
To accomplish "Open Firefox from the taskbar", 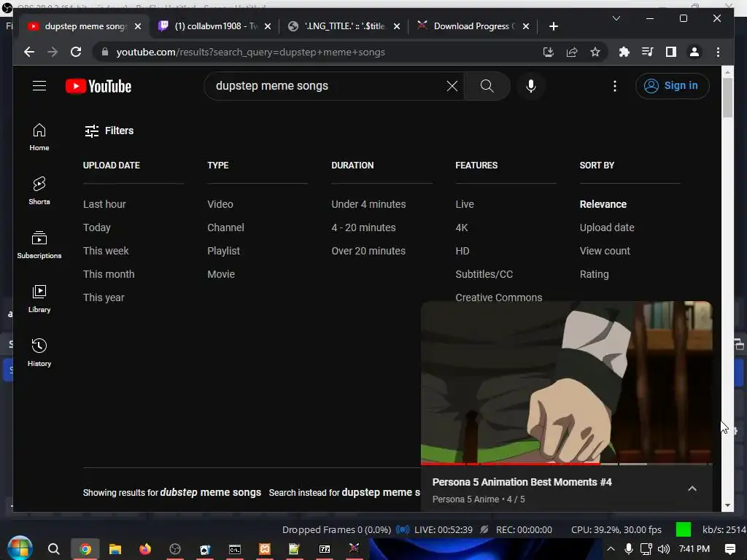I will pyautogui.click(x=145, y=549).
